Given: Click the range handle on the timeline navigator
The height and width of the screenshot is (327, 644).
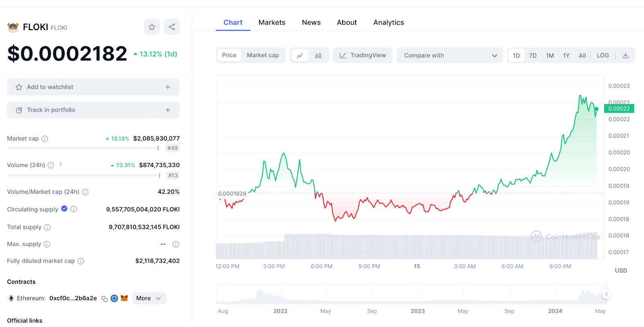Looking at the screenshot, I should coord(607,294).
